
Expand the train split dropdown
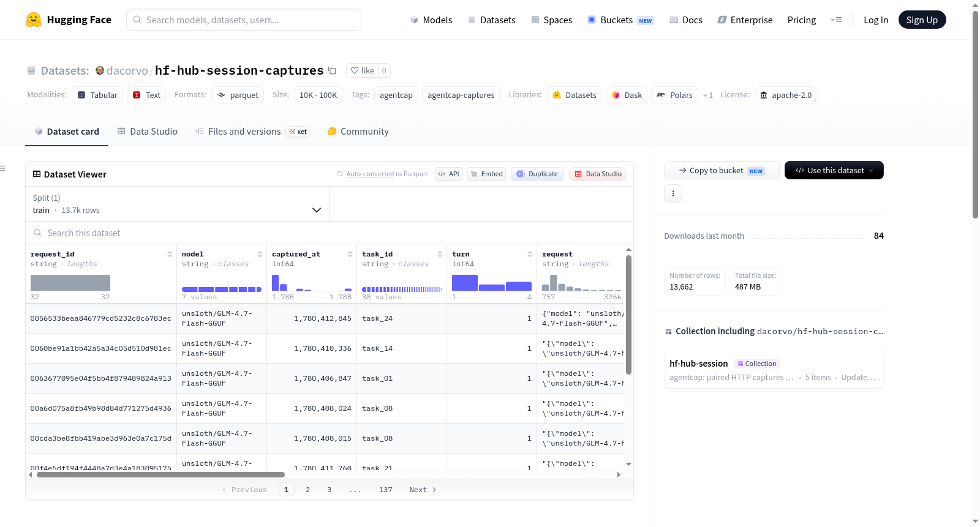coord(177,204)
